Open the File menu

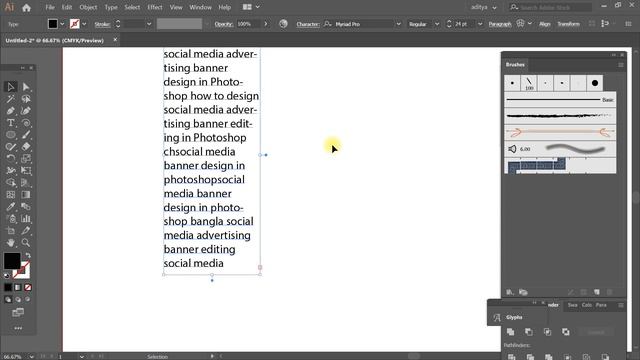[x=50, y=7]
